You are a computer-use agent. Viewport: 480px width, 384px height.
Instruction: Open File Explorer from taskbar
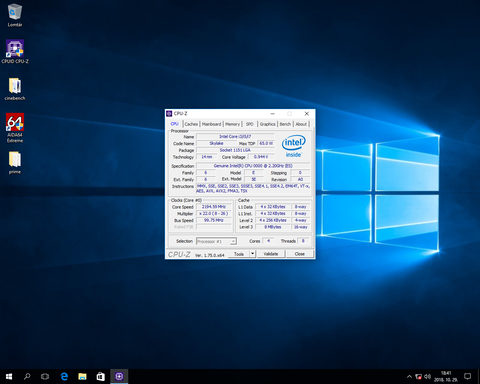click(82, 377)
